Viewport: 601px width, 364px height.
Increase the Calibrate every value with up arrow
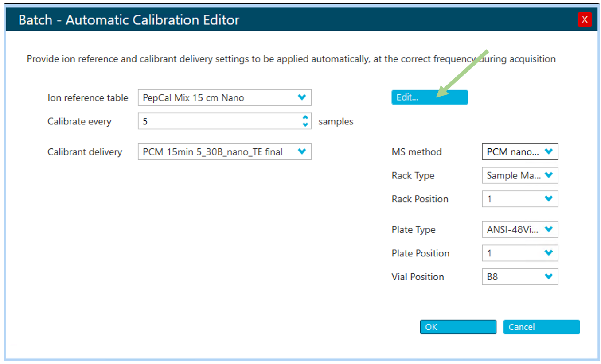[305, 118]
